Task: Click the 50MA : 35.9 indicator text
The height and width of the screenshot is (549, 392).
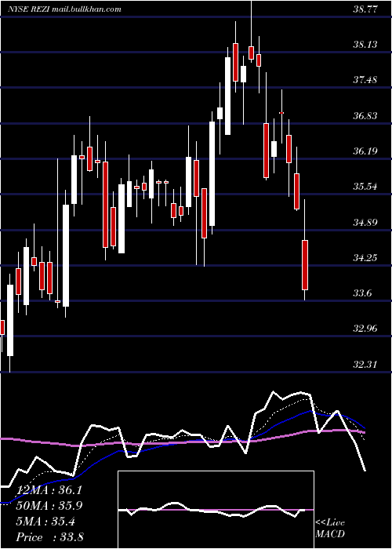Action: click(x=49, y=506)
